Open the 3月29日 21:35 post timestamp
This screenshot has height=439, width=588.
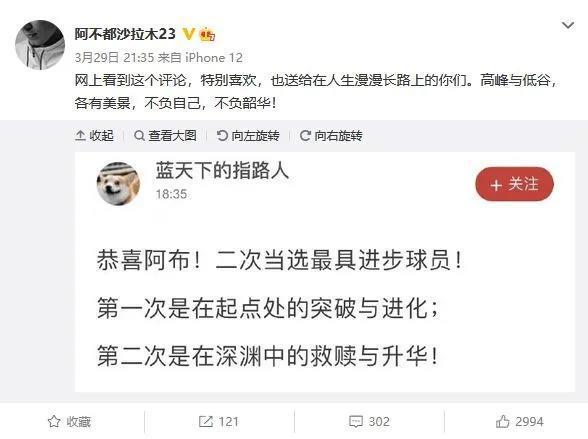[x=114, y=58]
